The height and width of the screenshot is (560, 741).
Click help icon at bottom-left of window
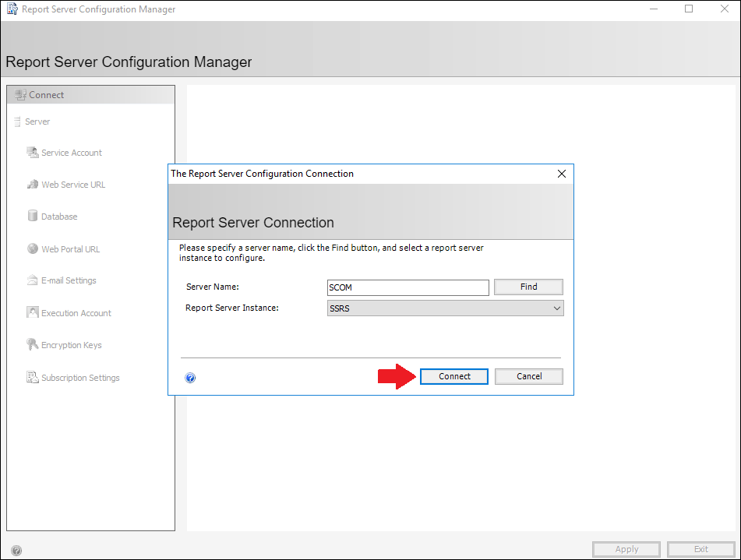click(16, 551)
